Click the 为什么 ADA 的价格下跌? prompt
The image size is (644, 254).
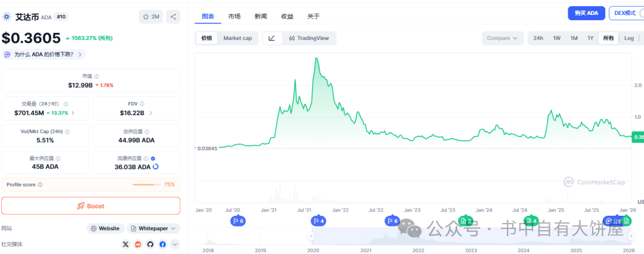tap(44, 54)
